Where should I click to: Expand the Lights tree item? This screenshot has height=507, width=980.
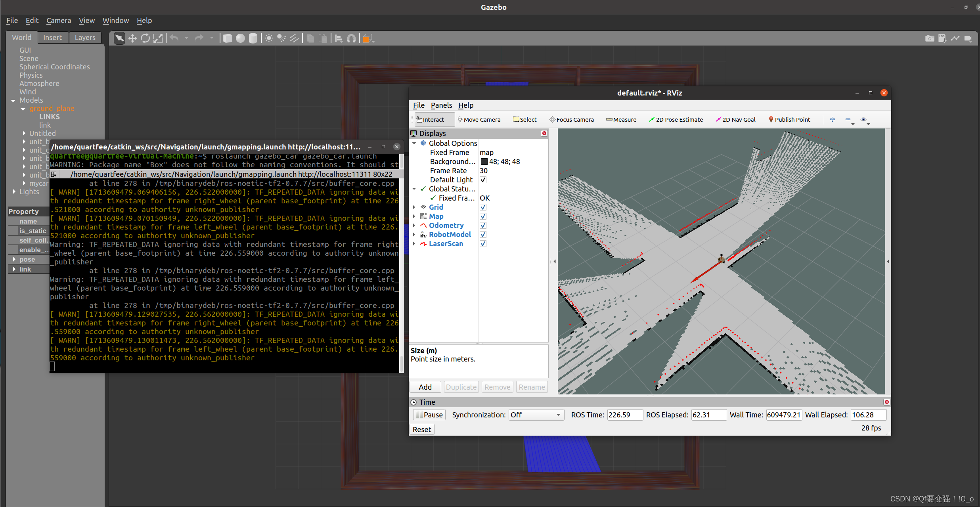tap(14, 192)
